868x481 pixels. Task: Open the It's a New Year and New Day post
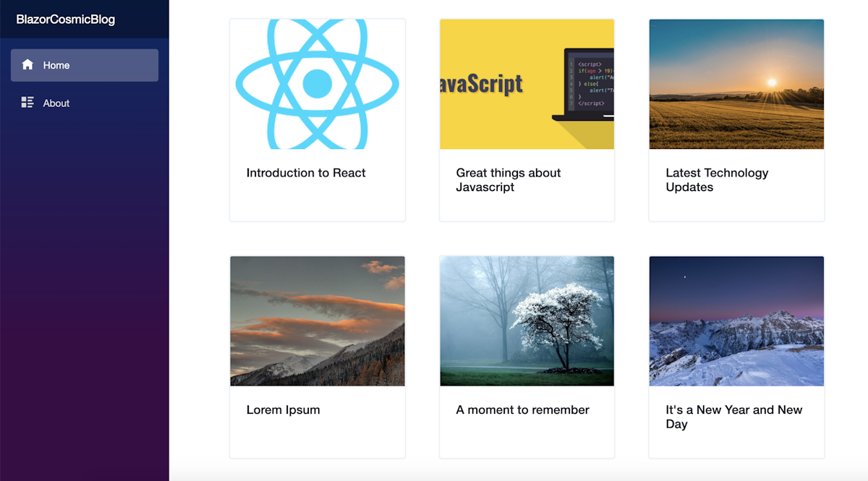point(733,417)
